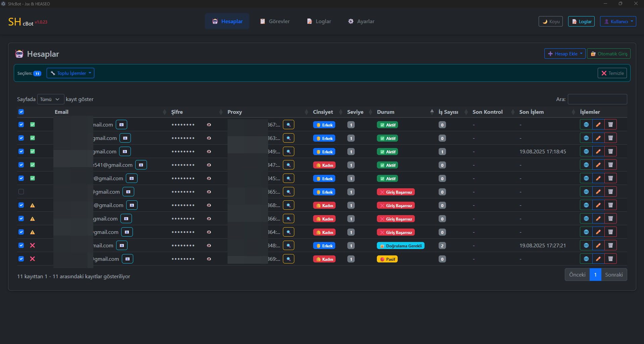This screenshot has height=344, width=644.
Task: Click email detail icon in proxy 367 row
Action: [121, 125]
